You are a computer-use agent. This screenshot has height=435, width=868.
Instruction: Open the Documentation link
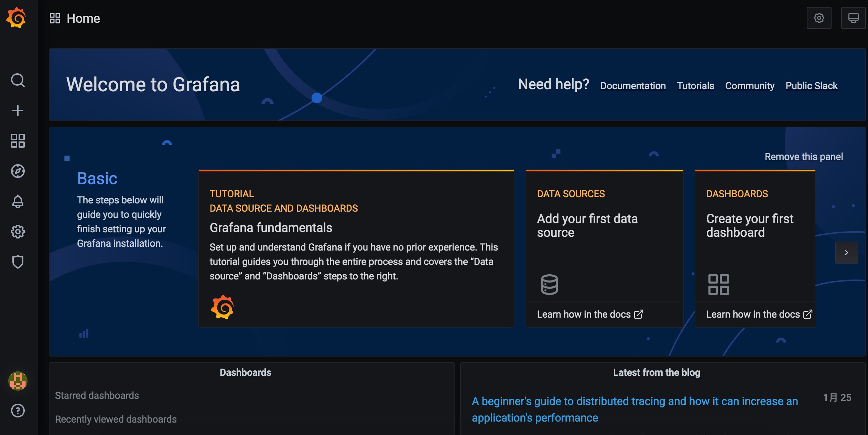pos(633,86)
